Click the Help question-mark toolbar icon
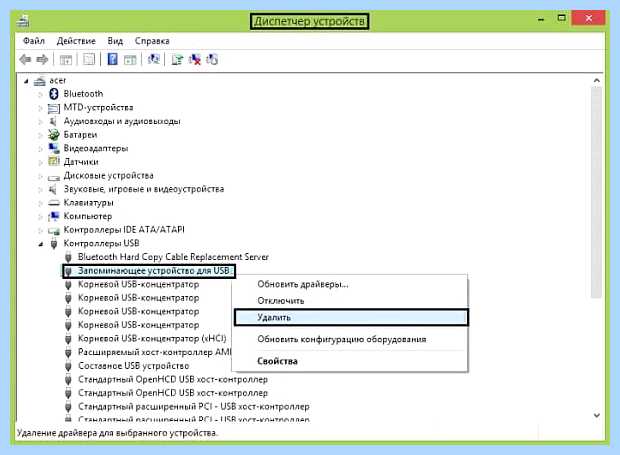The width and height of the screenshot is (620, 455). (x=112, y=59)
